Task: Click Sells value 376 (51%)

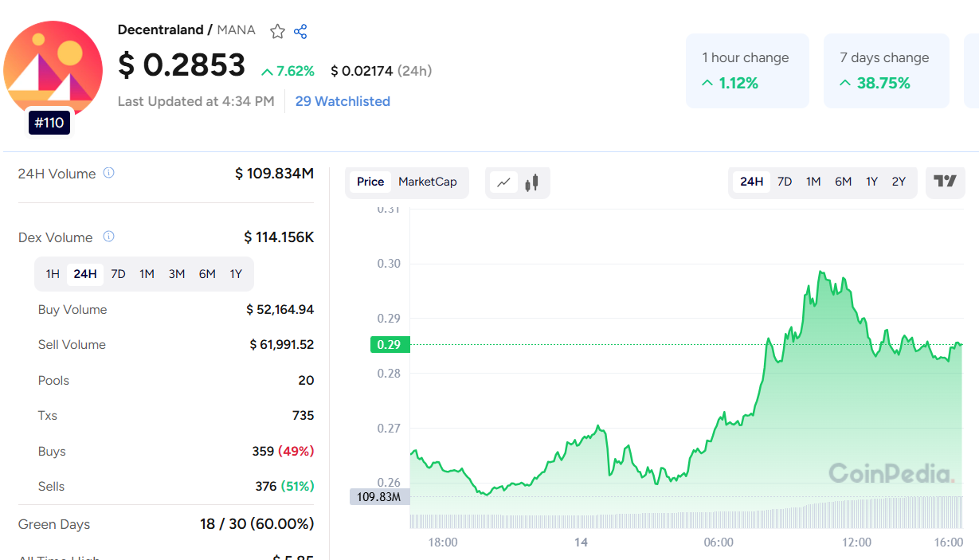Action: click(284, 486)
